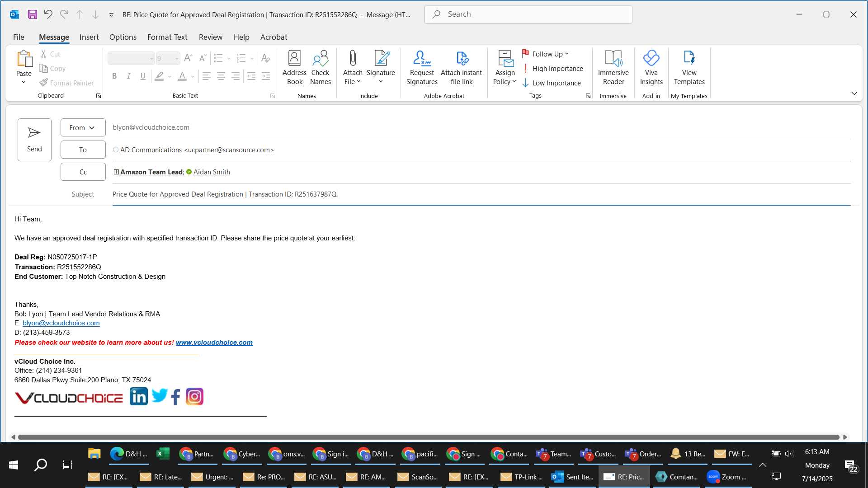Image resolution: width=868 pixels, height=488 pixels.
Task: Click the Send button
Action: [34, 140]
